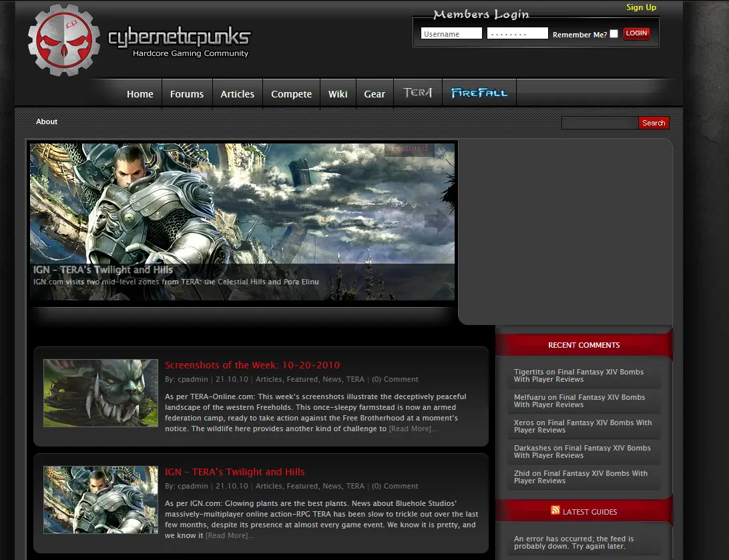Click the featured caption IGN – TERA's Twilight and Hills
The width and height of the screenshot is (729, 560).
coord(103,270)
